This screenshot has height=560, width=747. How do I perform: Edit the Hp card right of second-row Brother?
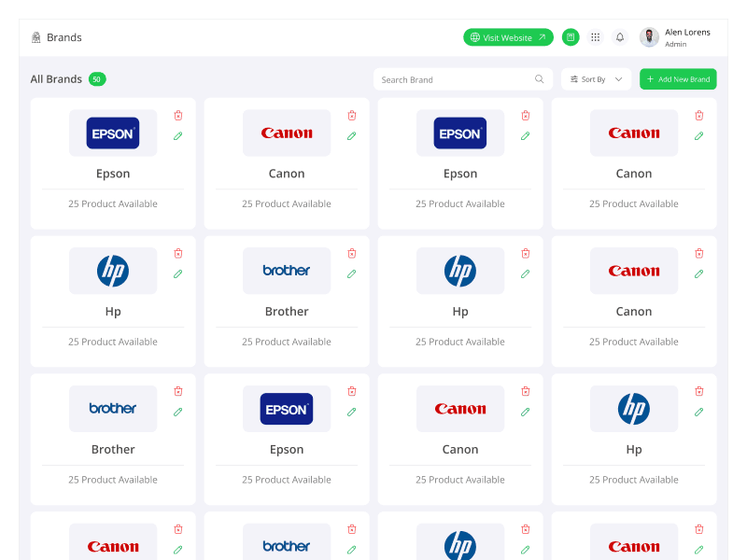tap(526, 274)
